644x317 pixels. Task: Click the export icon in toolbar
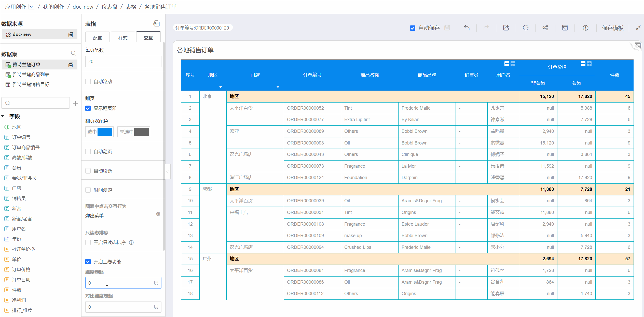click(x=506, y=28)
